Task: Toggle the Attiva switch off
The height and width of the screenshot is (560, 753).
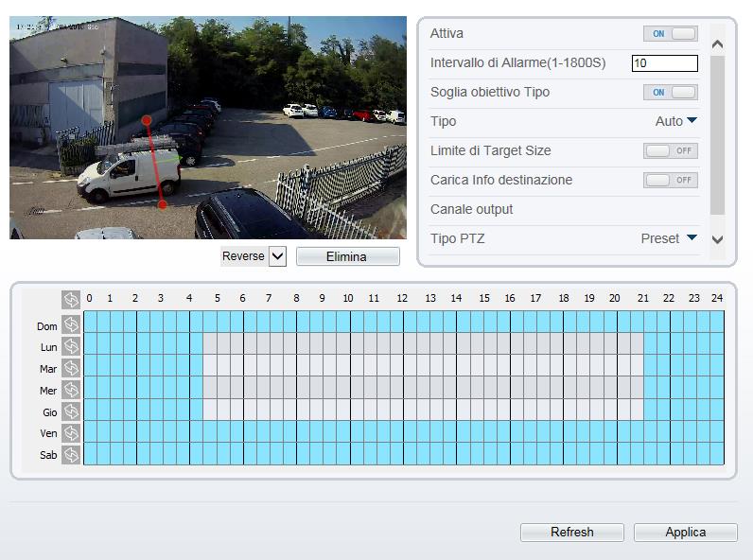Action: 670,34
